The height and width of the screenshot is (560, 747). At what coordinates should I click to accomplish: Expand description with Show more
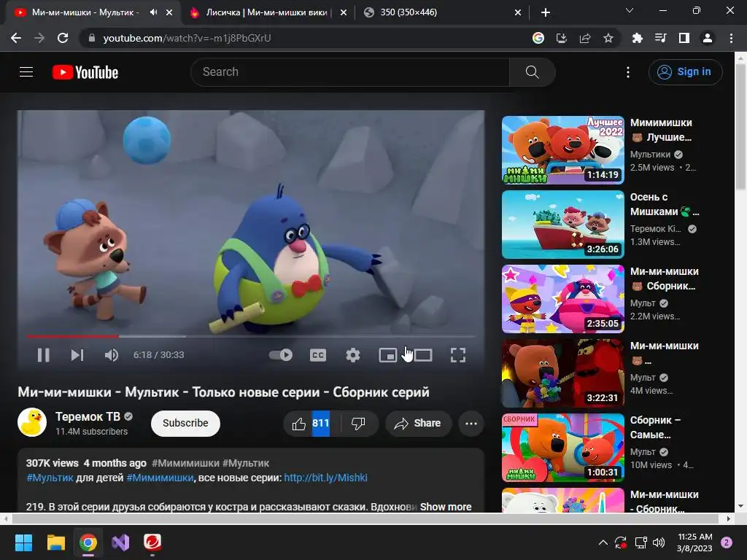[446, 507]
